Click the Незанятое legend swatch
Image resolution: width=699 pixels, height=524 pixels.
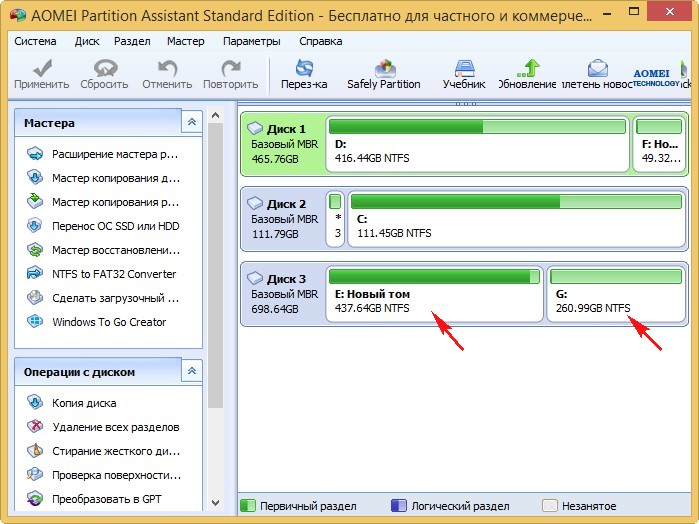click(x=550, y=506)
